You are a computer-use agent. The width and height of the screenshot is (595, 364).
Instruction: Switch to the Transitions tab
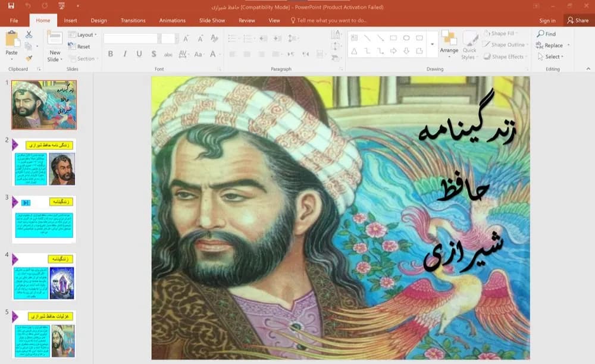tap(133, 20)
